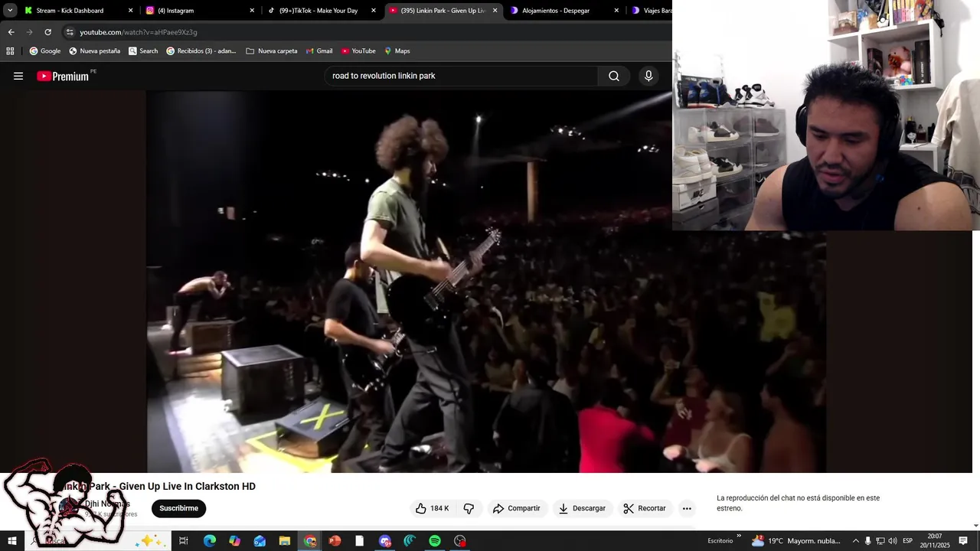Open the blank document taskbar icon
Viewport: 980px width, 551px height.
[359, 541]
